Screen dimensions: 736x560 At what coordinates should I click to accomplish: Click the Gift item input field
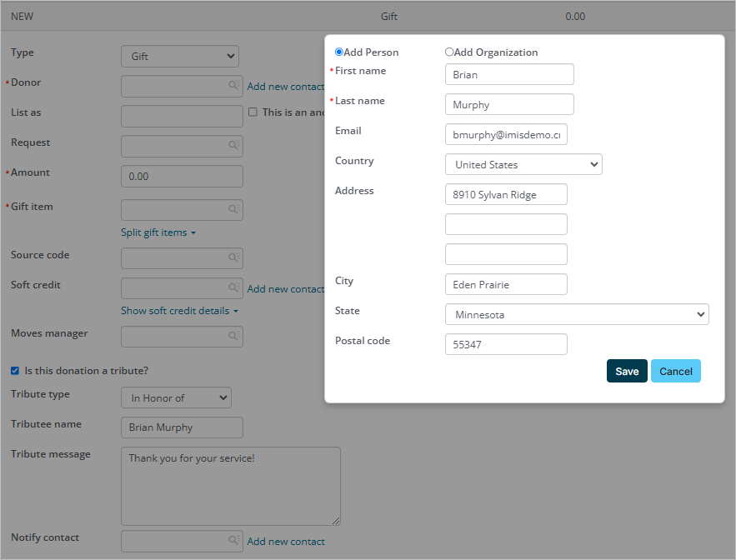(x=182, y=210)
